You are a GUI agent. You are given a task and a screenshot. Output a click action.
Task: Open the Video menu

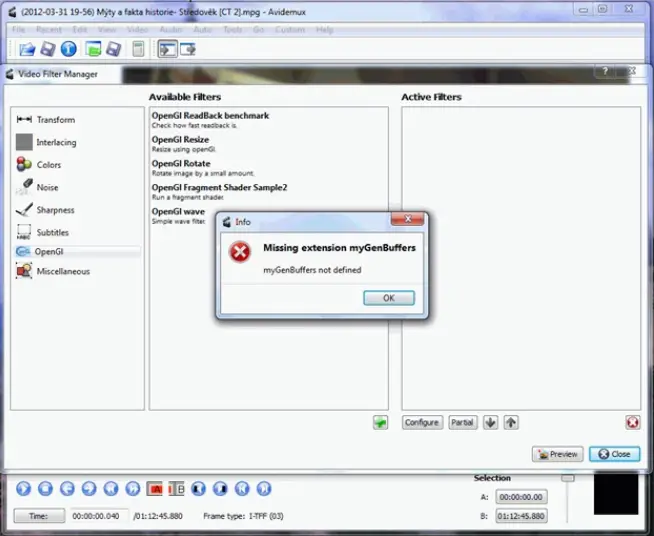tap(137, 30)
